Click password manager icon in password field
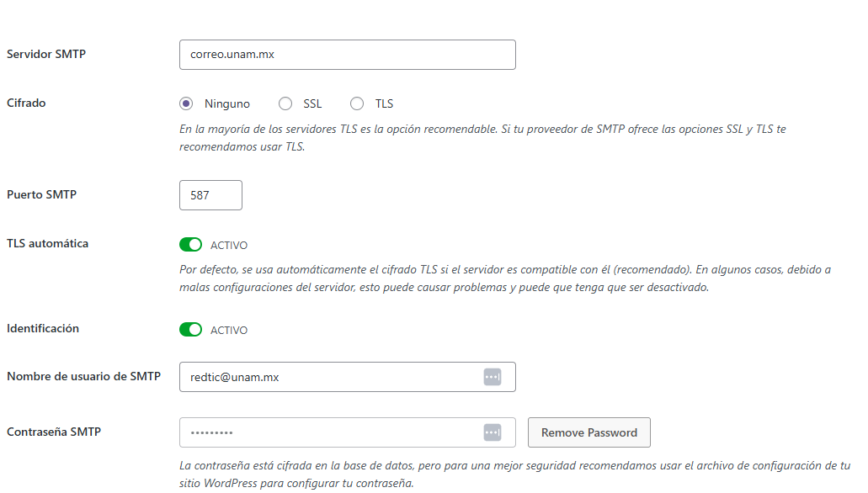 (x=493, y=432)
